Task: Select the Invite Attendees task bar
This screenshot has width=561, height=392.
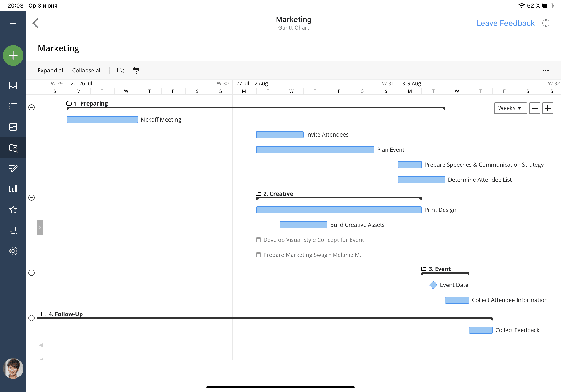Action: pyautogui.click(x=280, y=135)
